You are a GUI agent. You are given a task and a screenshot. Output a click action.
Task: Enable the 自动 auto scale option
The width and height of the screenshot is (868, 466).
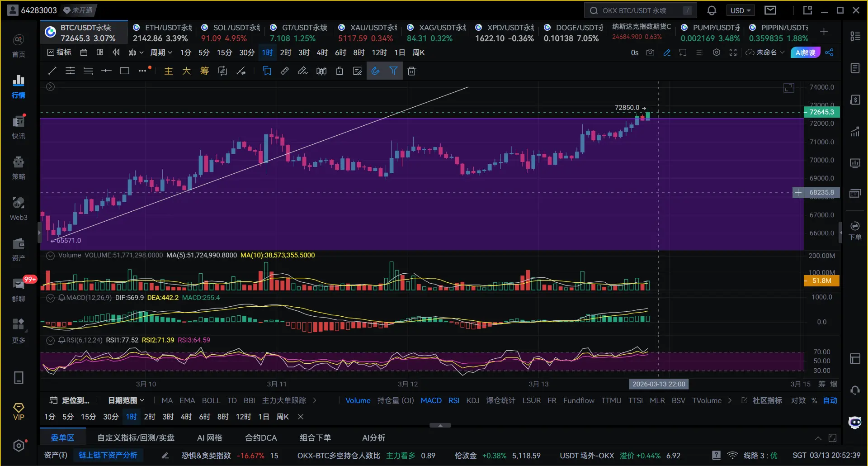click(x=830, y=400)
